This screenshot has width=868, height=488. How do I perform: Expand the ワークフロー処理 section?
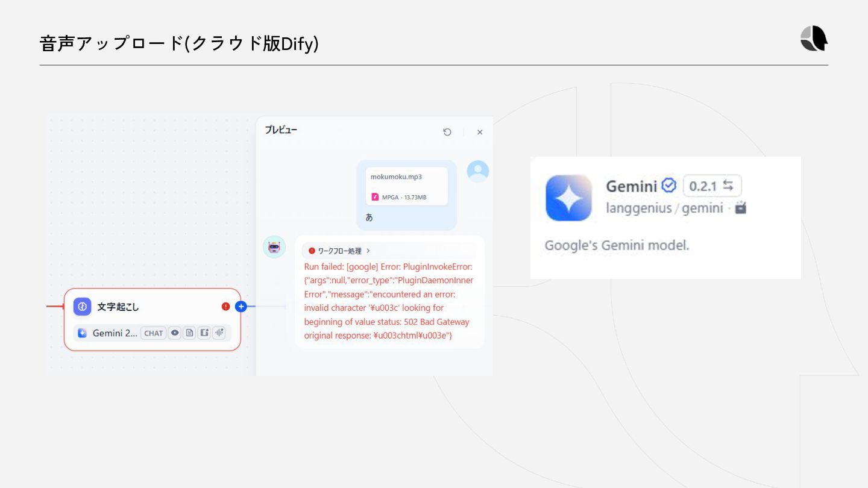[339, 251]
